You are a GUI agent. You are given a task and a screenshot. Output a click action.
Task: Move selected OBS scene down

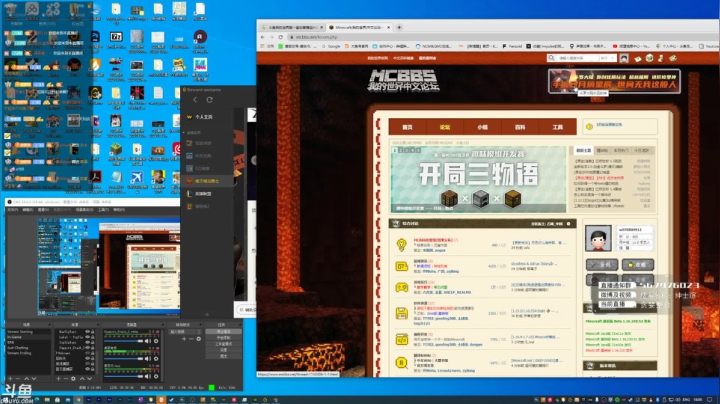tap(34, 378)
